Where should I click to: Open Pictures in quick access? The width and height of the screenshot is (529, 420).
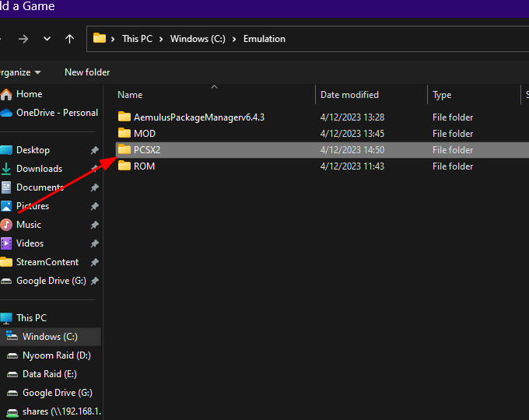click(x=33, y=206)
